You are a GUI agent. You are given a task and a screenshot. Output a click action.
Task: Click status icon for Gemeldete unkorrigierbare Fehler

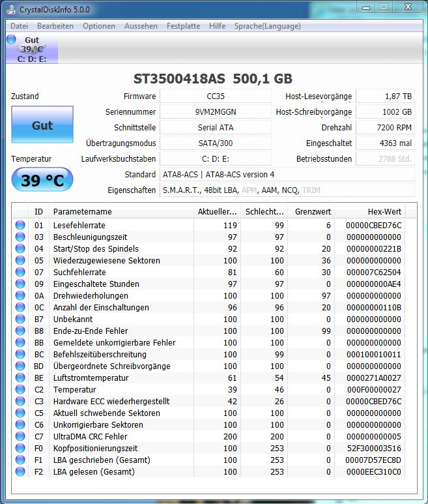tap(20, 342)
